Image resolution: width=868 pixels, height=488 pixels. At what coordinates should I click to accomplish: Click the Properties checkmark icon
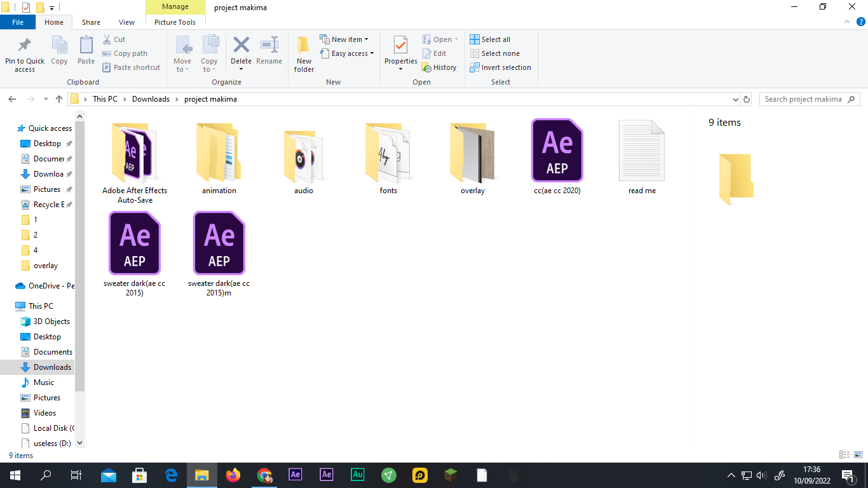400,44
